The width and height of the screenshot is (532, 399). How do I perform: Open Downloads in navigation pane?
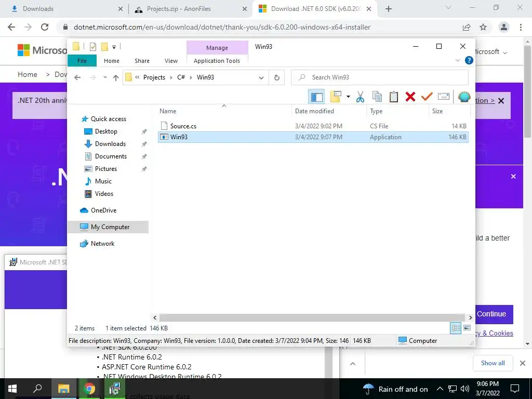110,144
